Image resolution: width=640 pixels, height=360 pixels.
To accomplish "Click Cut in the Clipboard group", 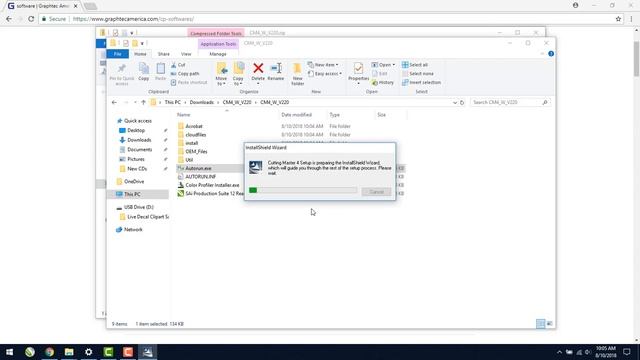I will [x=178, y=65].
